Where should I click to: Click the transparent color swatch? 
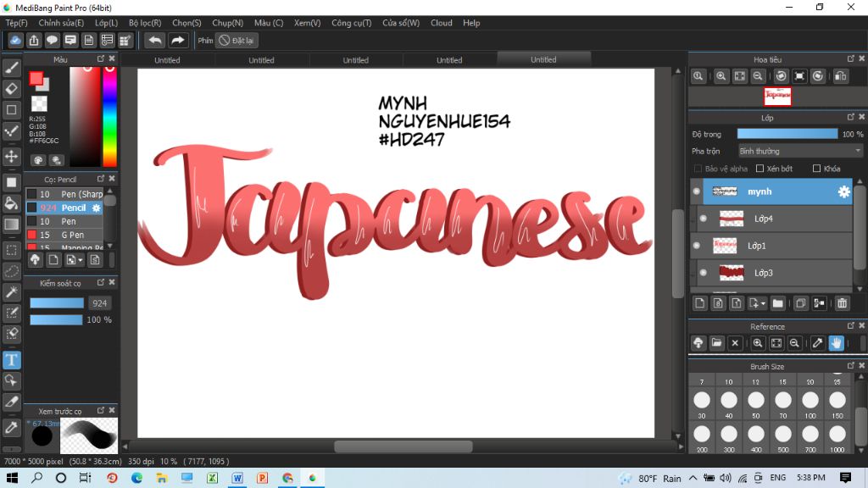click(x=39, y=103)
